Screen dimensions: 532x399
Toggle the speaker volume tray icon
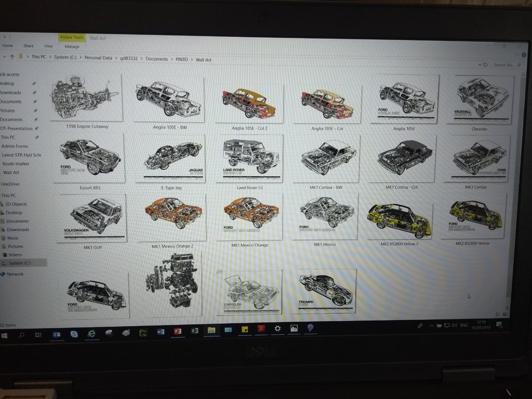[454, 326]
